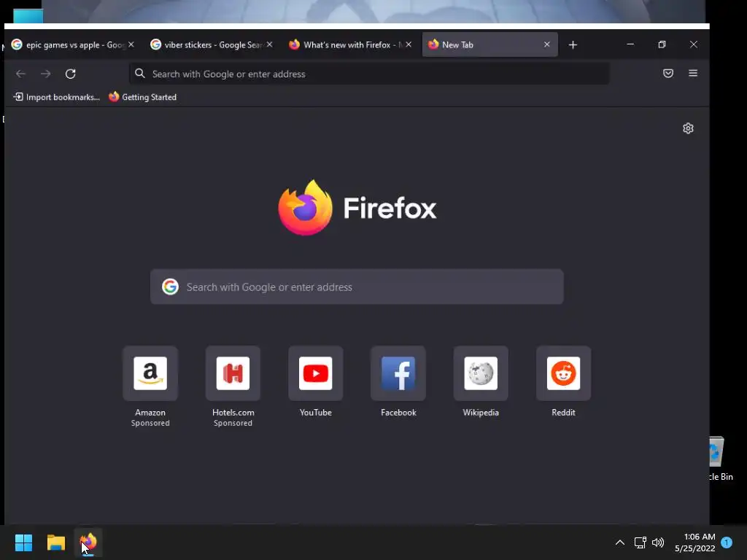Viewport: 747px width, 560px height.
Task: Open the volume tray icon
Action: pyautogui.click(x=658, y=542)
